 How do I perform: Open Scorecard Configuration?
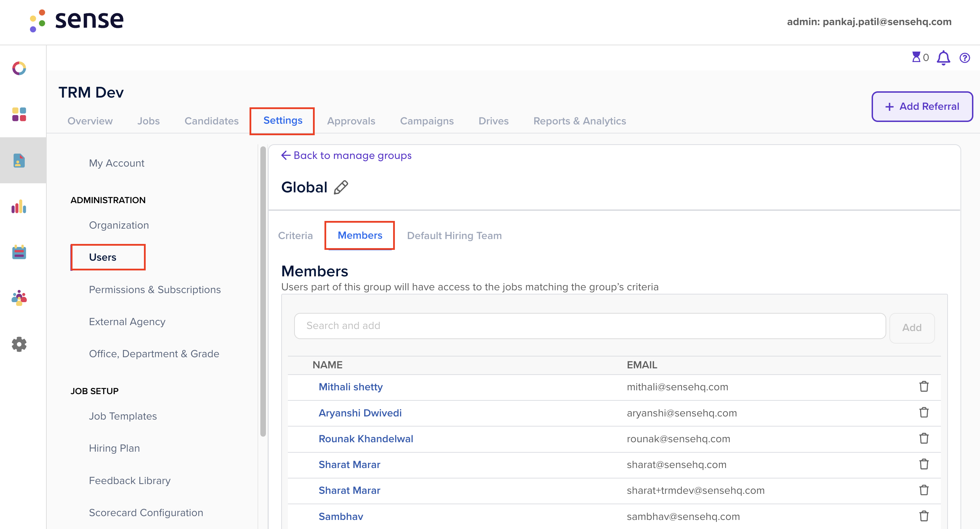pyautogui.click(x=146, y=512)
